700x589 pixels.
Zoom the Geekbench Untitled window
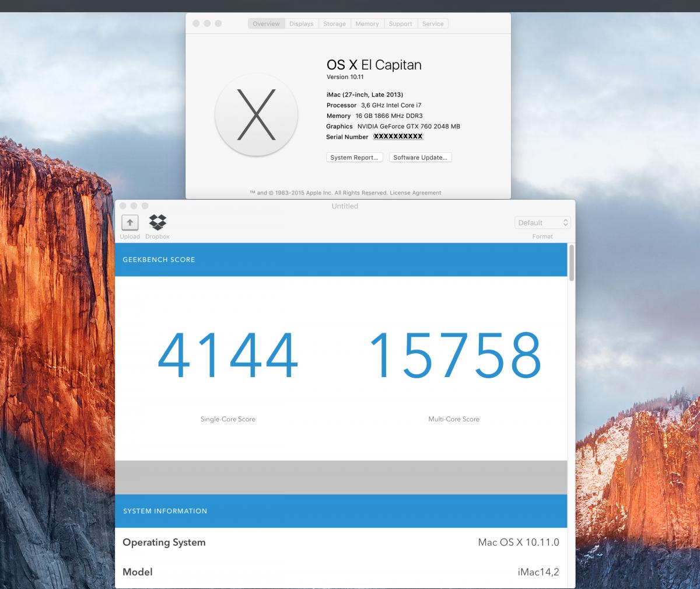pos(145,206)
